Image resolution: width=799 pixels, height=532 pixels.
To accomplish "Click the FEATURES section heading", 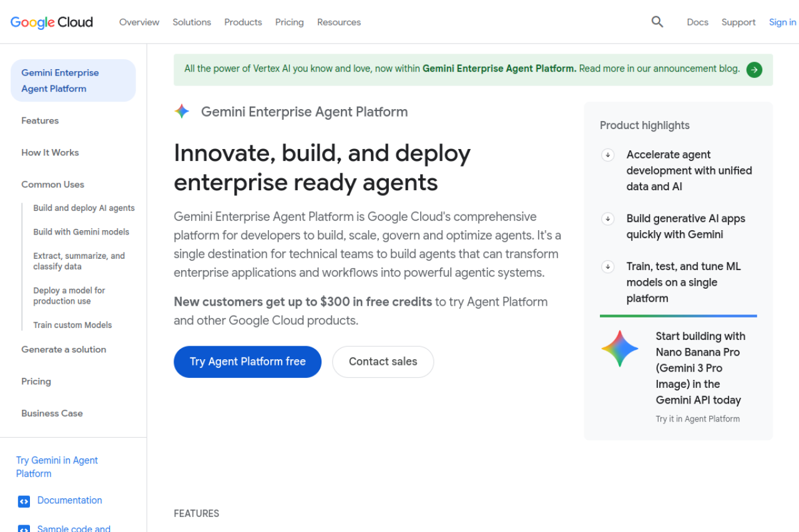I will coord(197,514).
